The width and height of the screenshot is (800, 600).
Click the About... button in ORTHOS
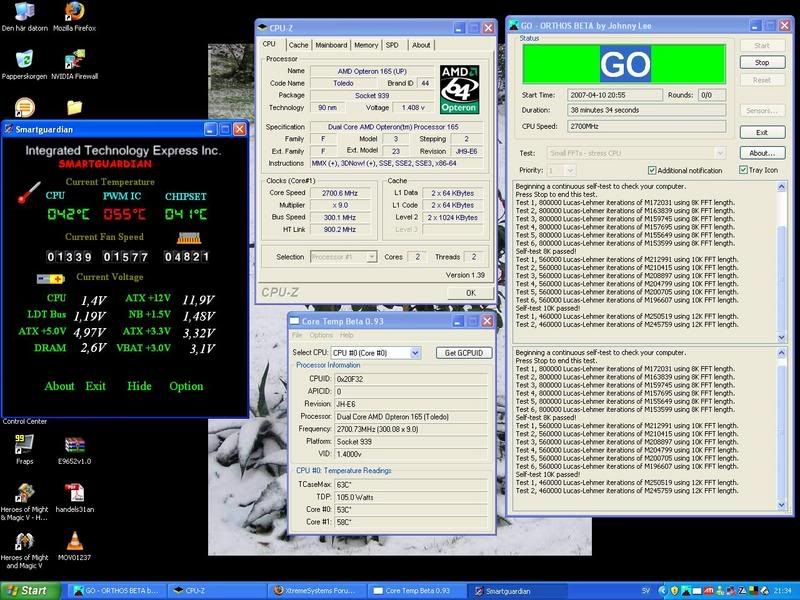coord(762,153)
